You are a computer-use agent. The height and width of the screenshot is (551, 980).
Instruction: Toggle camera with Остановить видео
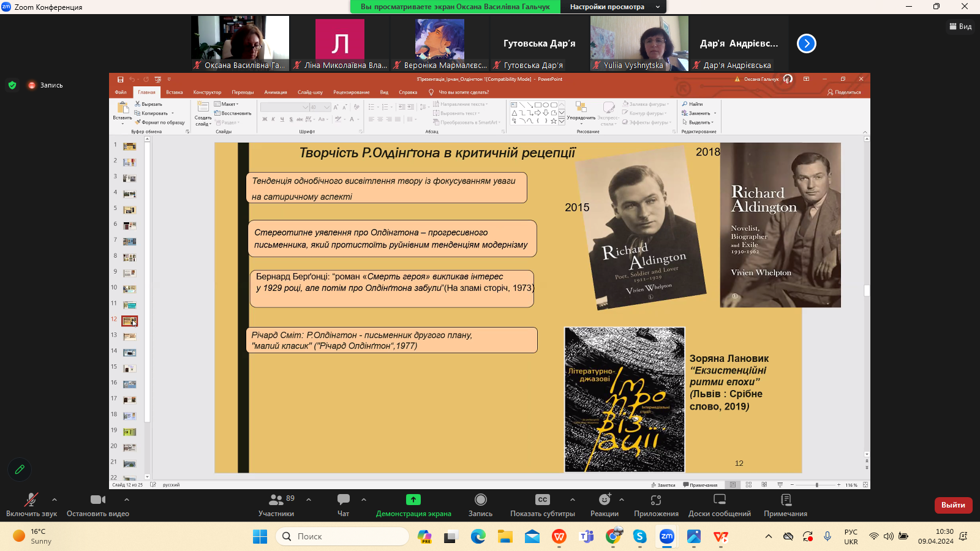(97, 500)
